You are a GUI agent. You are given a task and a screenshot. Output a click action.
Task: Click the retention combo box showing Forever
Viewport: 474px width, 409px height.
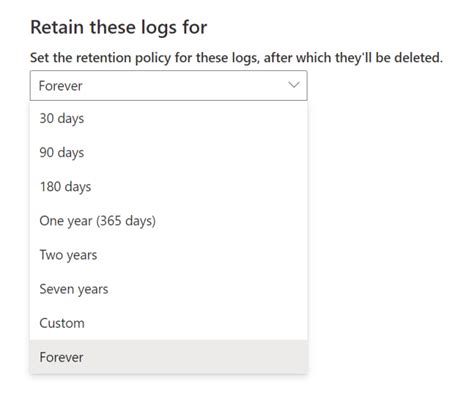pos(169,86)
